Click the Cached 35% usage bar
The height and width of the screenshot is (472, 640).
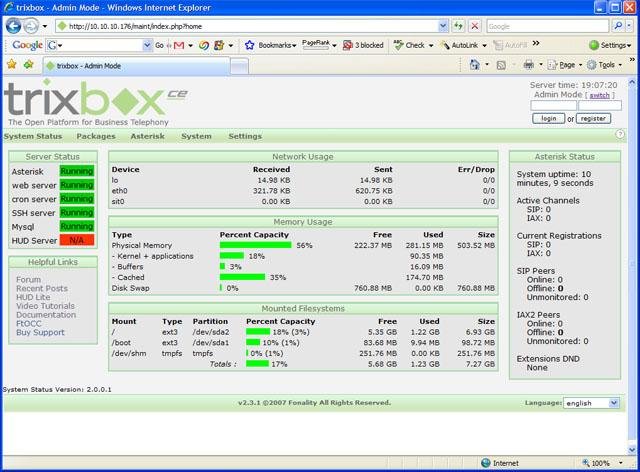pos(242,277)
